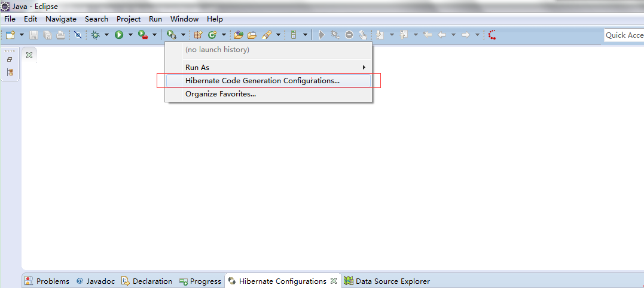Image resolution: width=644 pixels, height=288 pixels.
Task: Click the Next Annotation icon
Action: click(380, 35)
